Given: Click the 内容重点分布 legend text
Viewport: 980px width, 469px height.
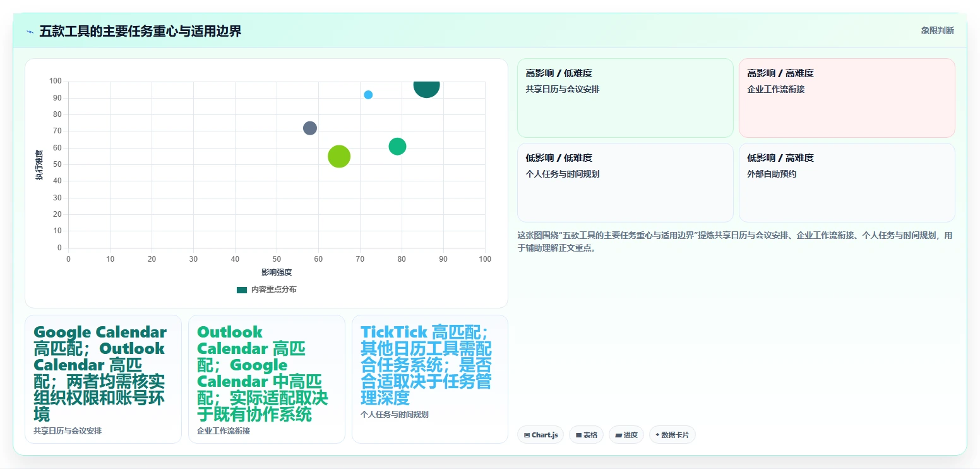Looking at the screenshot, I should (x=273, y=289).
